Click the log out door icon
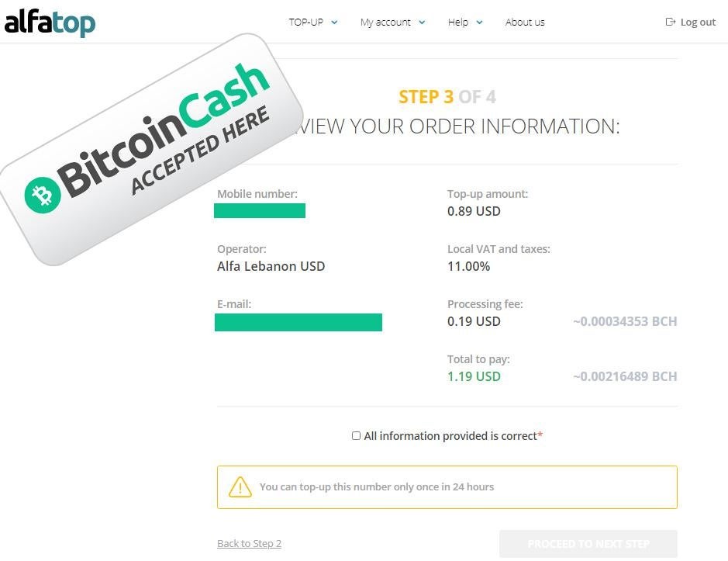Image resolution: width=728 pixels, height=561 pixels. pos(671,22)
